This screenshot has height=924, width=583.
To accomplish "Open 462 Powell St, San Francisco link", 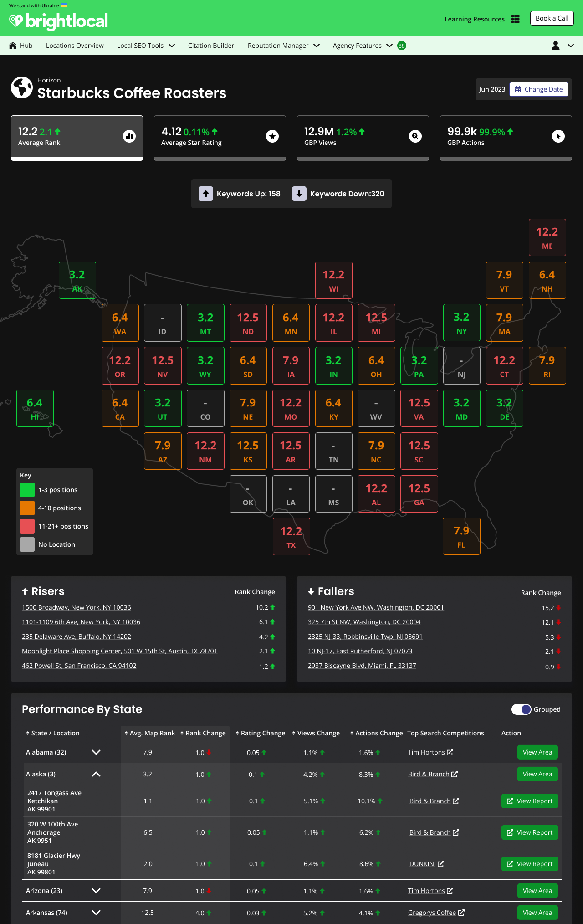I will point(79,666).
